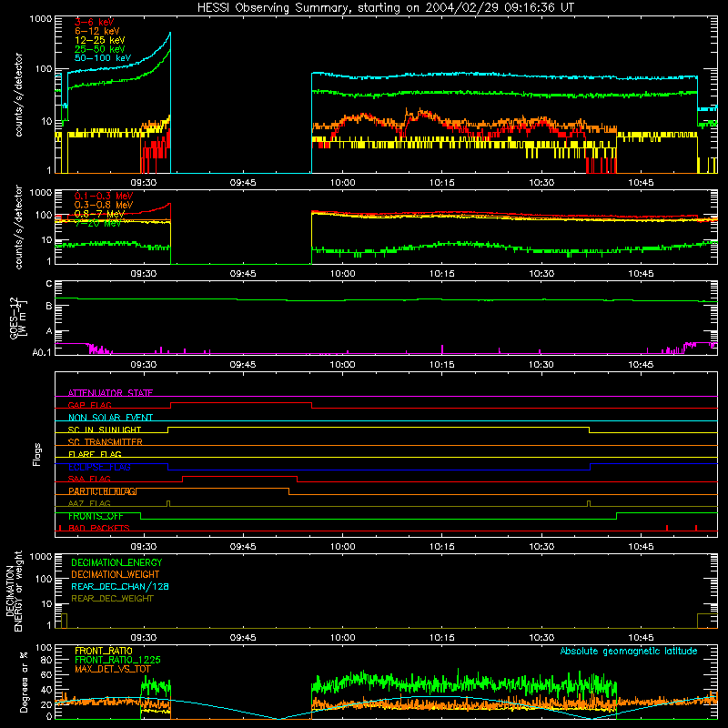Image resolution: width=728 pixels, height=728 pixels.
Task: Click the Absolute geomagnetic latitude label
Action: point(629,651)
